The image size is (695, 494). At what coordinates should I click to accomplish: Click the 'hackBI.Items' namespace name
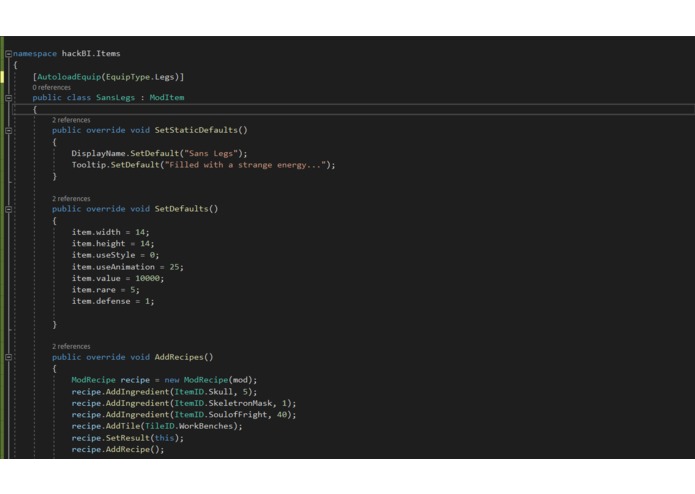(91, 54)
